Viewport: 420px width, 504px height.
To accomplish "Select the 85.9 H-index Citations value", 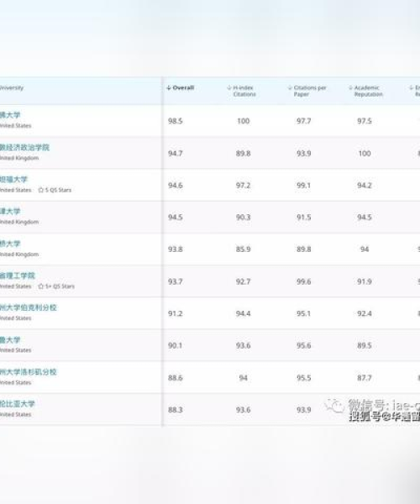I will pyautogui.click(x=244, y=249).
